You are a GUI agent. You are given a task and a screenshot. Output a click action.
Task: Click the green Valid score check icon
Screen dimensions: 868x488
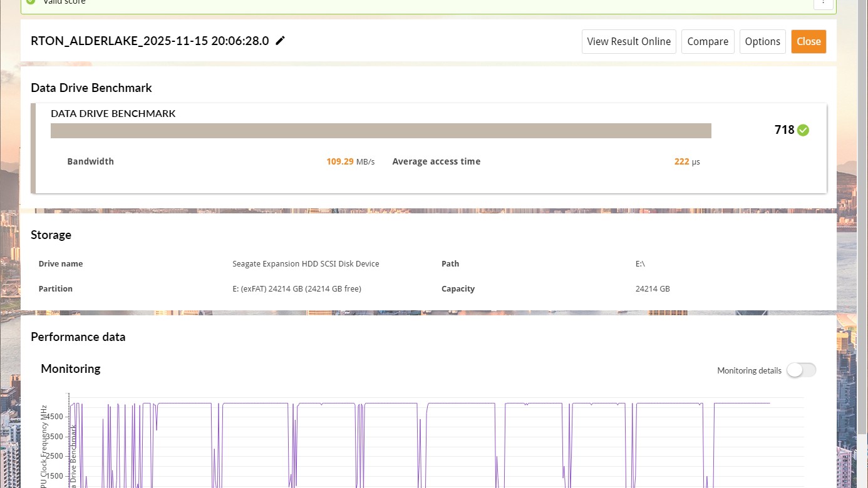pos(31,2)
